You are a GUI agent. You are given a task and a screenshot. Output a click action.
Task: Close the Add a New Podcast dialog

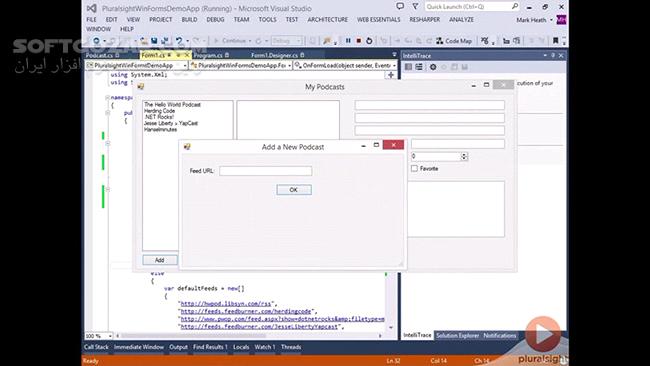pyautogui.click(x=393, y=145)
